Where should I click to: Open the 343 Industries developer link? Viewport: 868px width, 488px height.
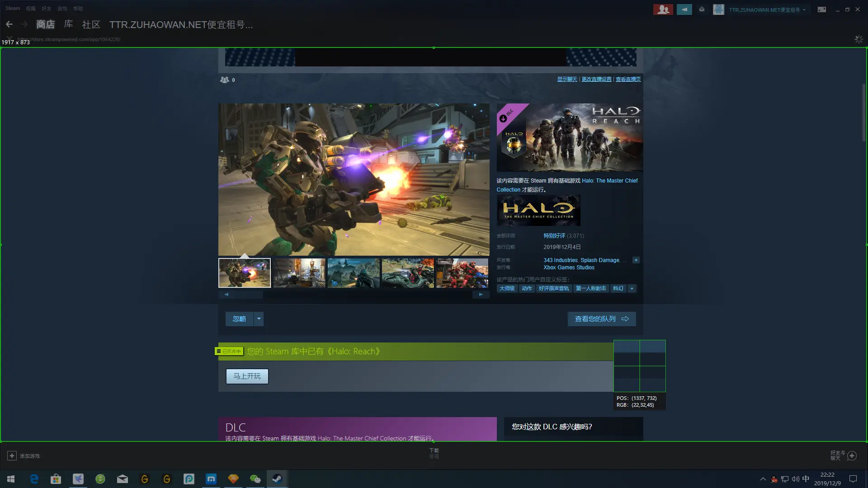click(560, 260)
